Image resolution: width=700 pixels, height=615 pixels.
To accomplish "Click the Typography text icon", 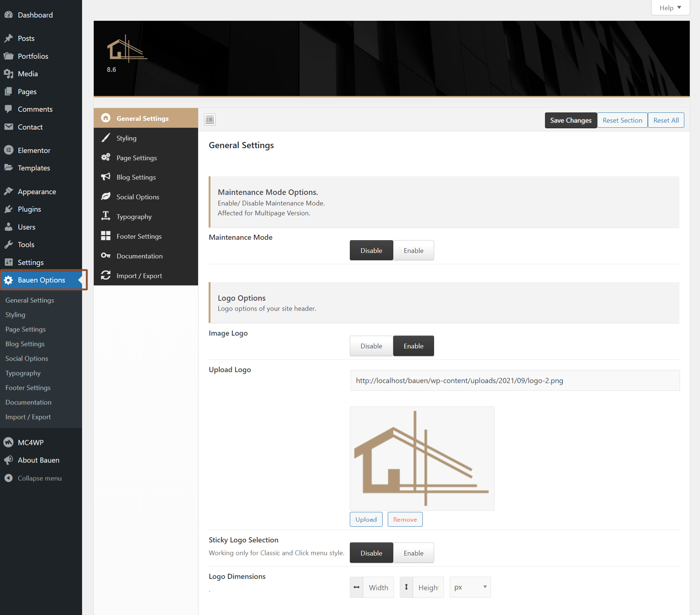I will click(x=106, y=216).
